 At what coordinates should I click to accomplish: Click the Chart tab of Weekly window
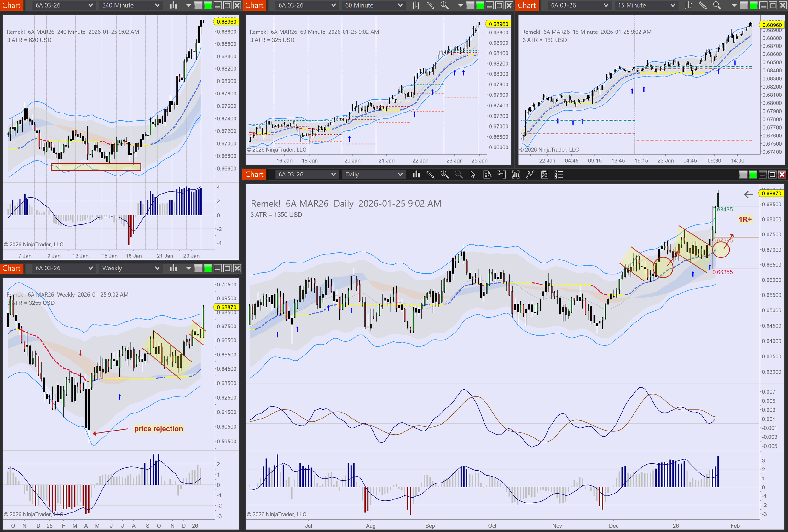(11, 268)
